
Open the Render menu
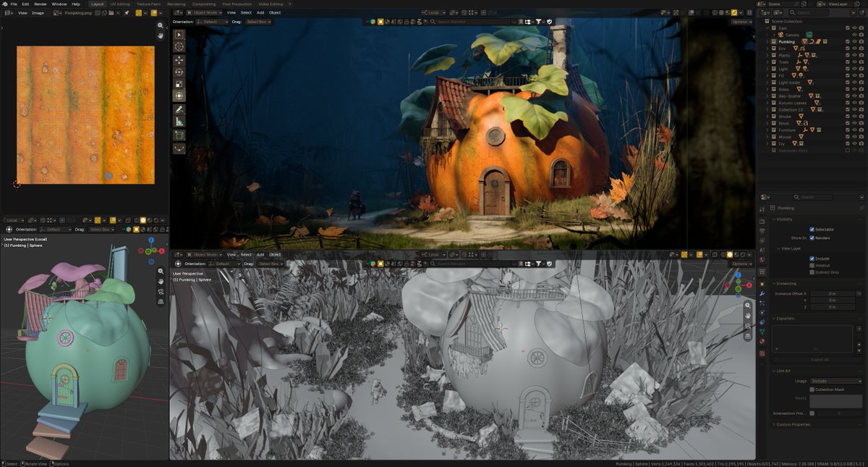pos(41,4)
